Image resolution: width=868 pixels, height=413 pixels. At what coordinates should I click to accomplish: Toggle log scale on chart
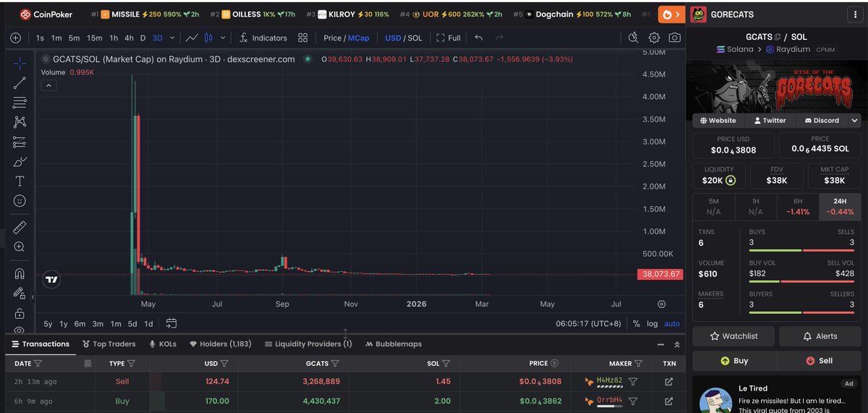(652, 323)
